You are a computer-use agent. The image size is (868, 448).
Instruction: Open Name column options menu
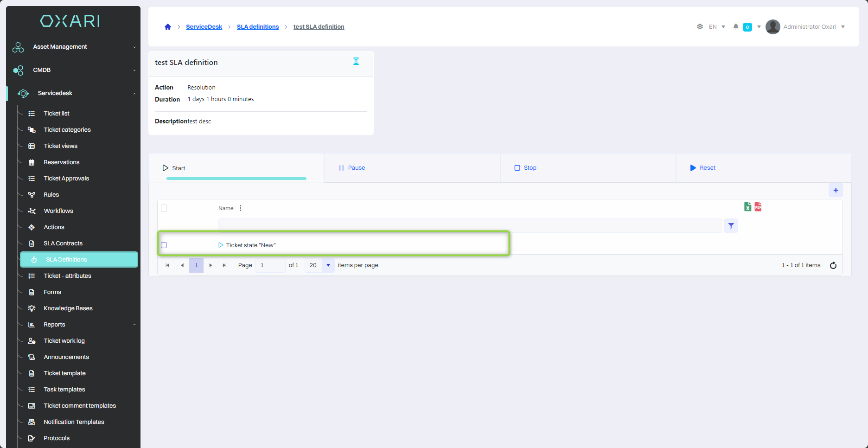click(240, 208)
